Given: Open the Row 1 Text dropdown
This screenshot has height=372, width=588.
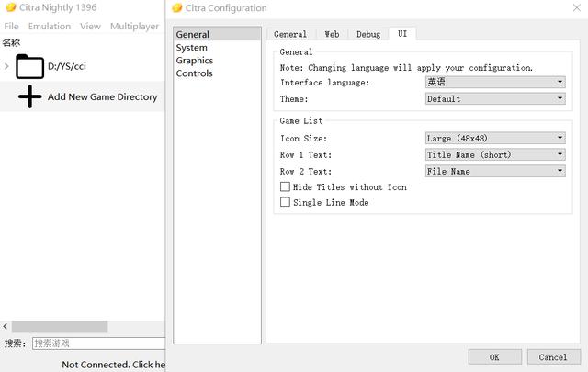Looking at the screenshot, I should 495,154.
